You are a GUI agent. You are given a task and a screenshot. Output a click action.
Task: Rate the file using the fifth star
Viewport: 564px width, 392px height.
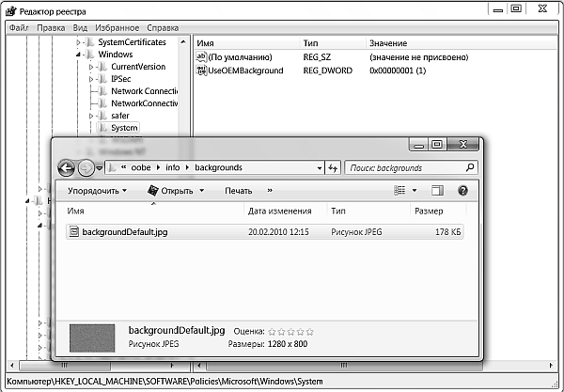310,332
